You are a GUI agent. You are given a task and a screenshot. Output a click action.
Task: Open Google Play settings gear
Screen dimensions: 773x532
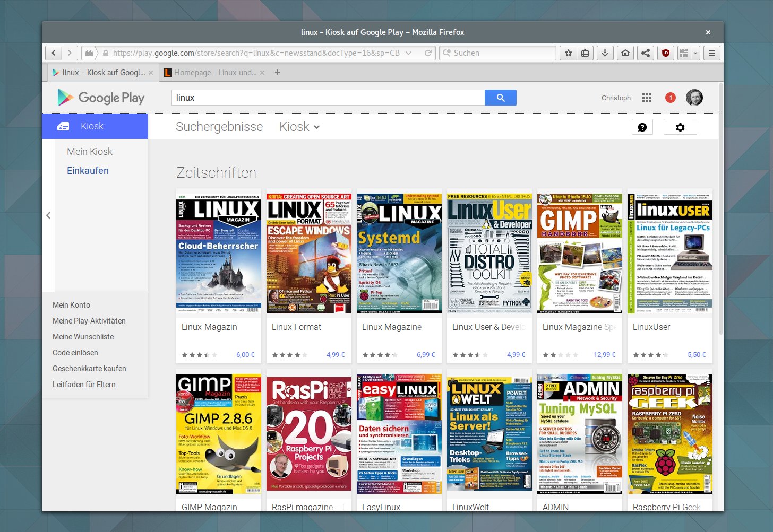coord(681,127)
